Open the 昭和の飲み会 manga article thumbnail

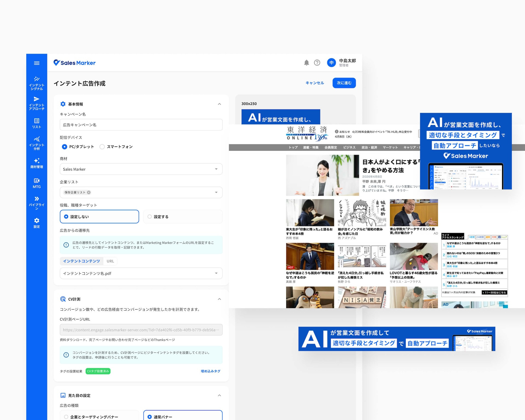(362, 212)
